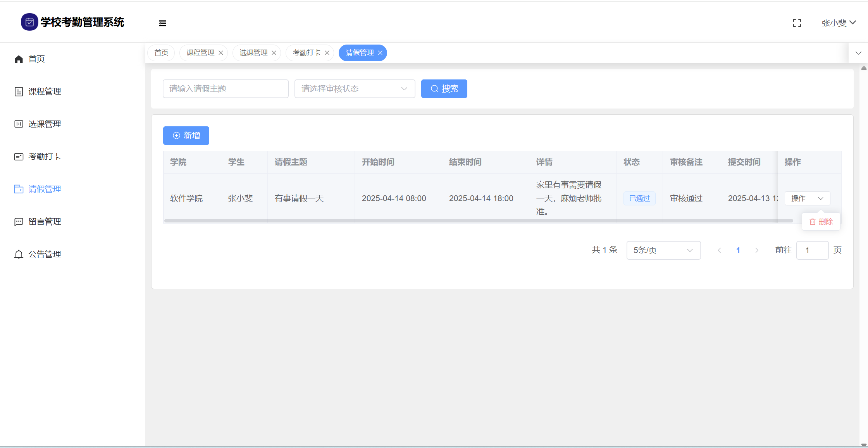The image size is (868, 448).
Task: Click the 搜索 button
Action: coord(444,89)
